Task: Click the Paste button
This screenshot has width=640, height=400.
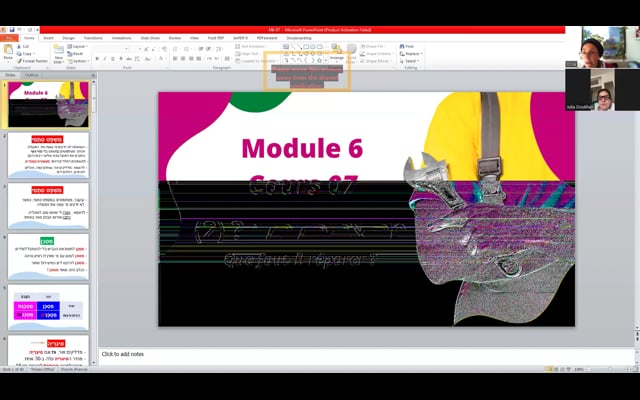Action: (x=8, y=53)
